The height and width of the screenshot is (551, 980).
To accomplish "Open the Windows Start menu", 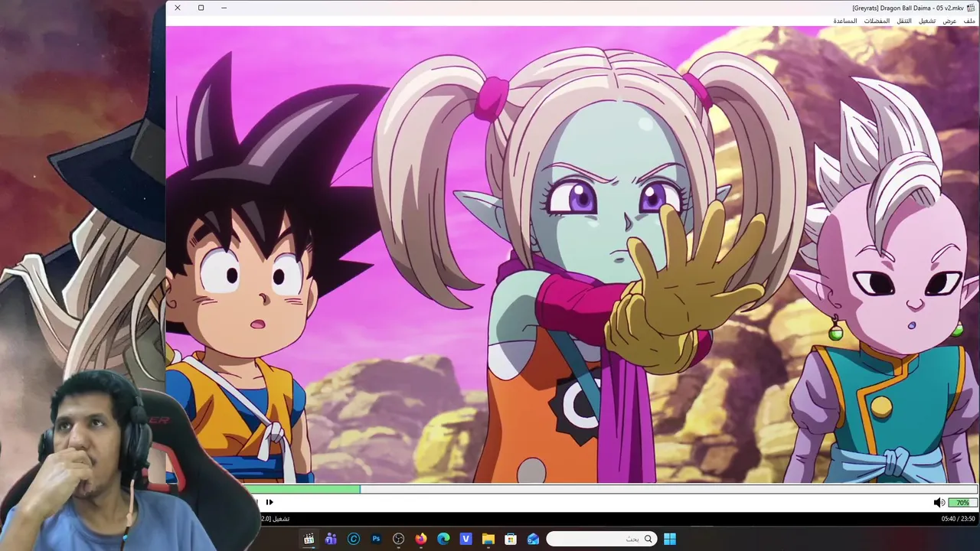I will 670,539.
